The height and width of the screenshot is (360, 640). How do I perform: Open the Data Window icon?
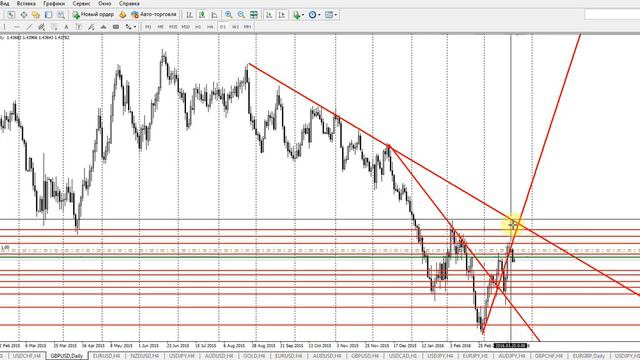pos(24,15)
